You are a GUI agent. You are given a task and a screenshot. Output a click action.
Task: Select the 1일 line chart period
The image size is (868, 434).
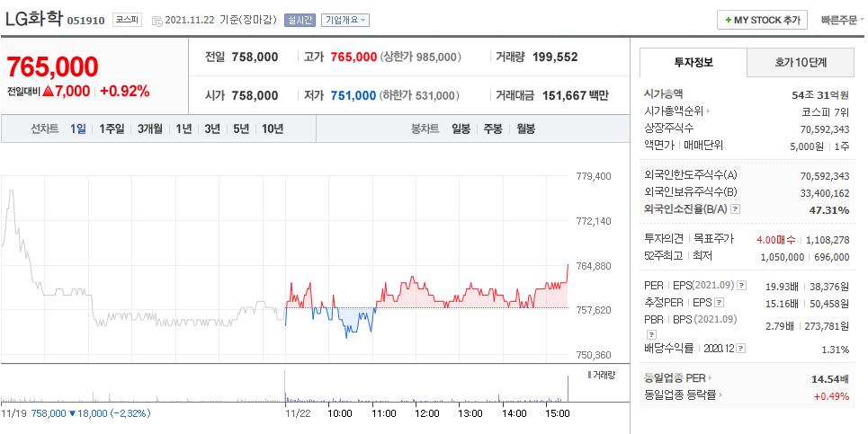pyautogui.click(x=78, y=128)
